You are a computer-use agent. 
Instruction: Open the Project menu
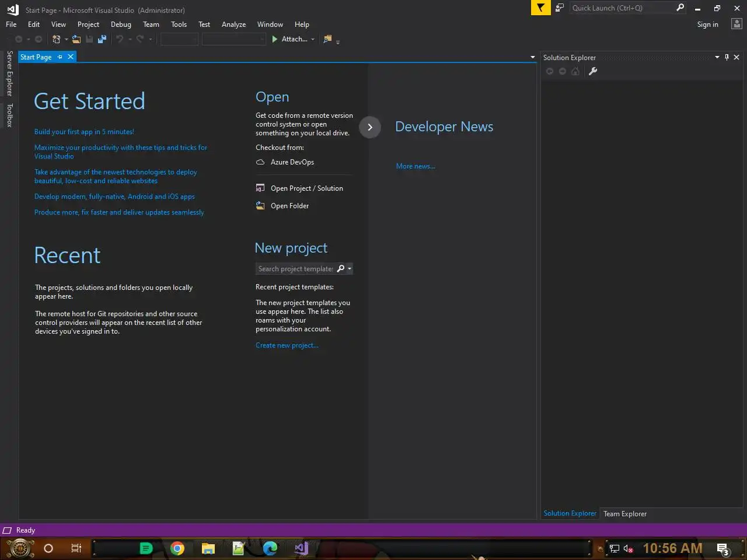click(88, 24)
